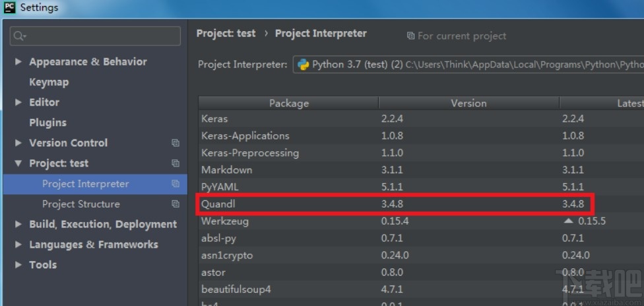This screenshot has width=644, height=306.
Task: Expand Build, Execution, Deployment settings
Action: [18, 225]
